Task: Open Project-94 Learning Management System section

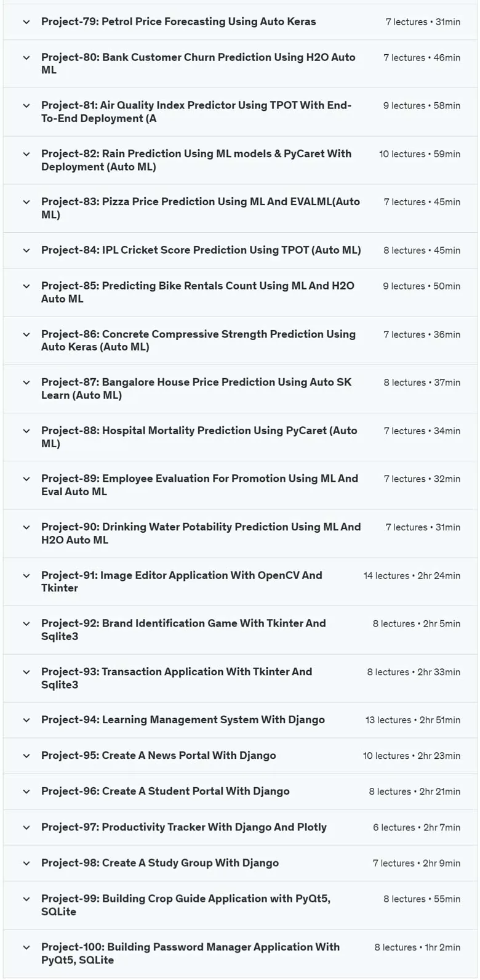Action: pos(240,720)
